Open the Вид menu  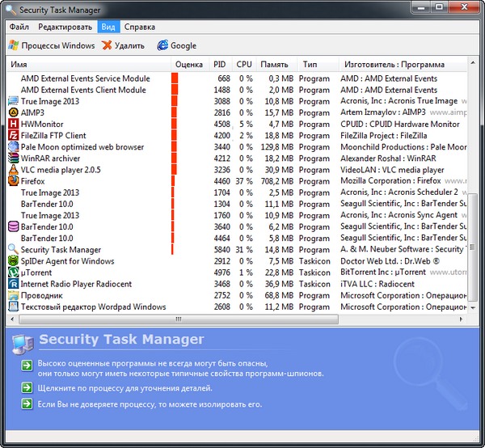tap(108, 27)
